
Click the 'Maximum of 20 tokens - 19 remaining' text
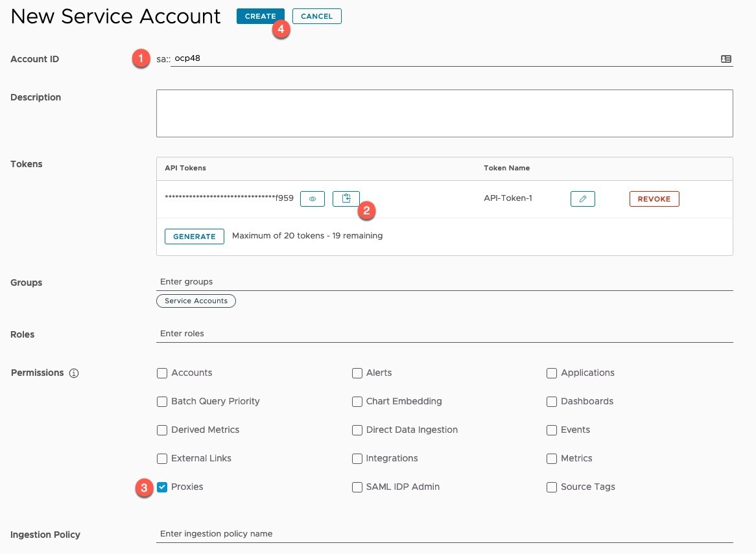(307, 236)
